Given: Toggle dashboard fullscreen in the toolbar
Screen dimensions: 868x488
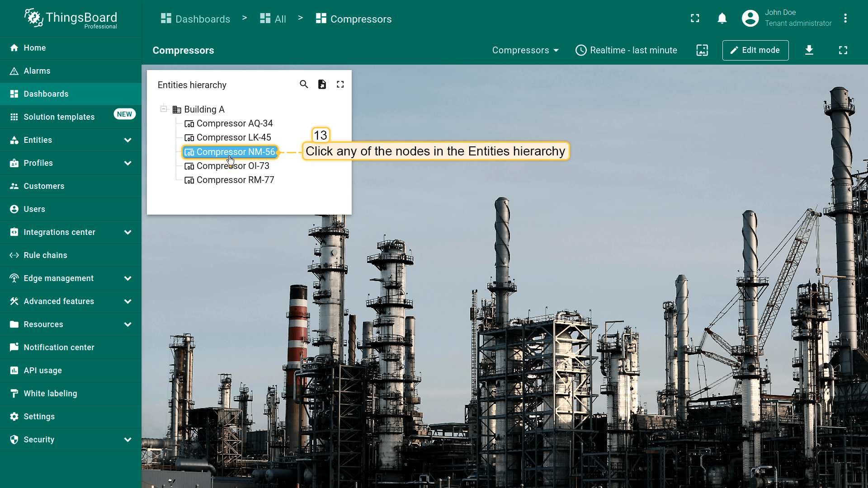Looking at the screenshot, I should coord(843,50).
